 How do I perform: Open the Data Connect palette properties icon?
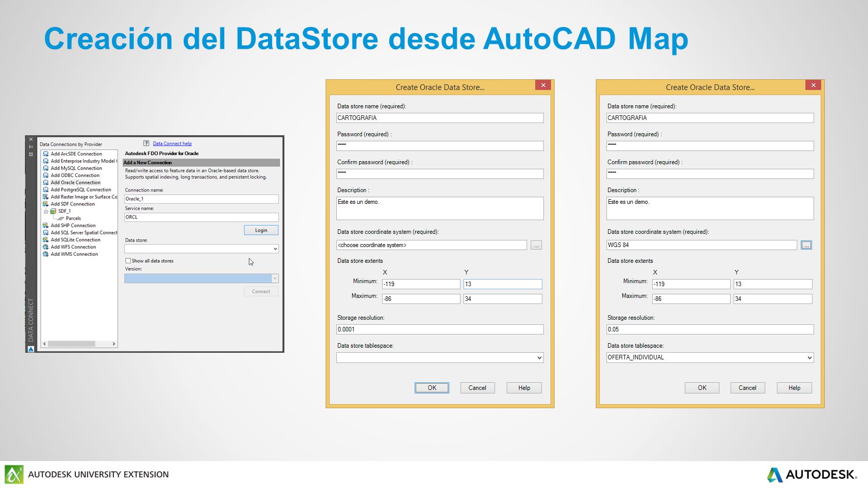(31, 154)
